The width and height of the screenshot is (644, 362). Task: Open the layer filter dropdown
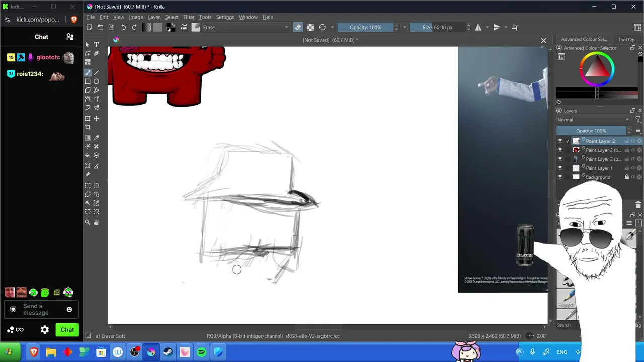pyautogui.click(x=638, y=120)
